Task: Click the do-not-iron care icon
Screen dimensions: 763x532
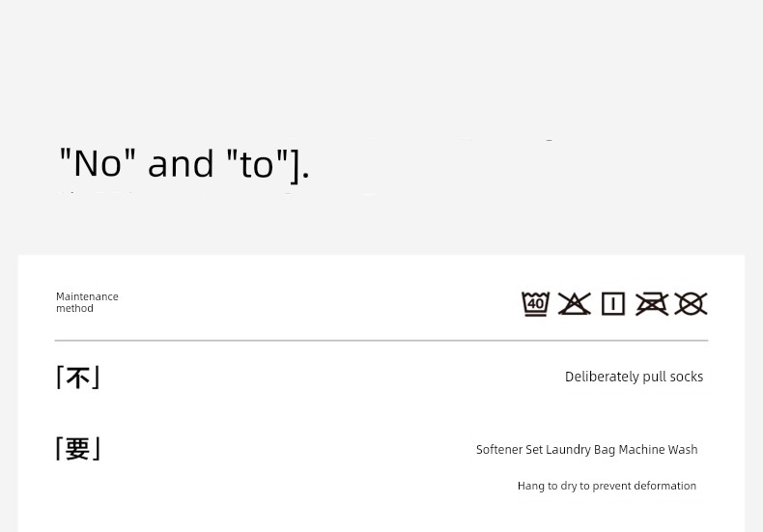Action: 652,304
